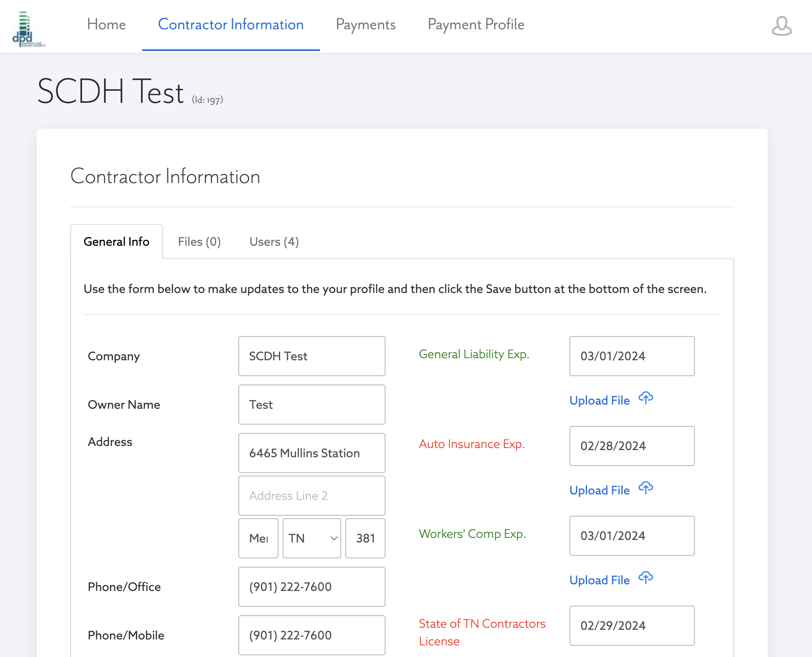Click the Address Line 2 field
812x657 pixels.
pos(312,496)
